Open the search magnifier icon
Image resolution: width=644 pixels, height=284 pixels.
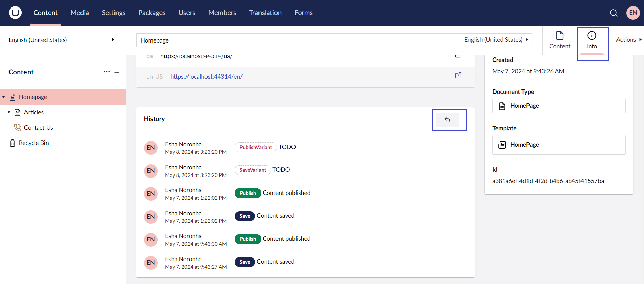click(613, 13)
